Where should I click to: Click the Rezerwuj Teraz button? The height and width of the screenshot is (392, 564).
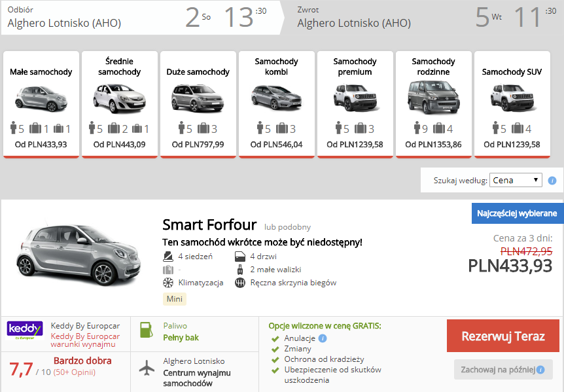(x=503, y=336)
